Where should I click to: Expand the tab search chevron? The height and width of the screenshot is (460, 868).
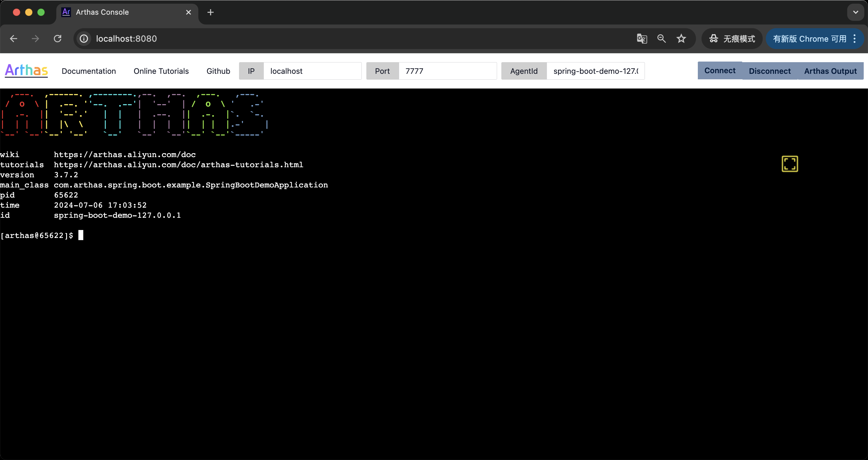(x=855, y=13)
